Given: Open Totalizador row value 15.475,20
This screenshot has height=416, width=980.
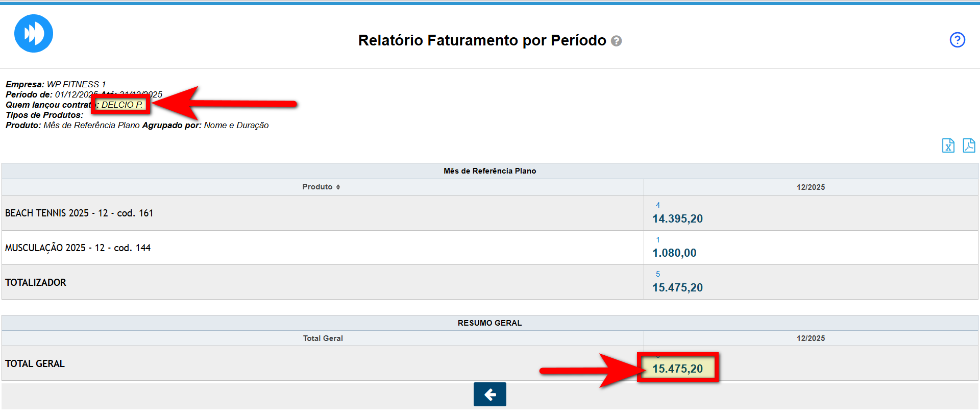Looking at the screenshot, I should (x=677, y=288).
